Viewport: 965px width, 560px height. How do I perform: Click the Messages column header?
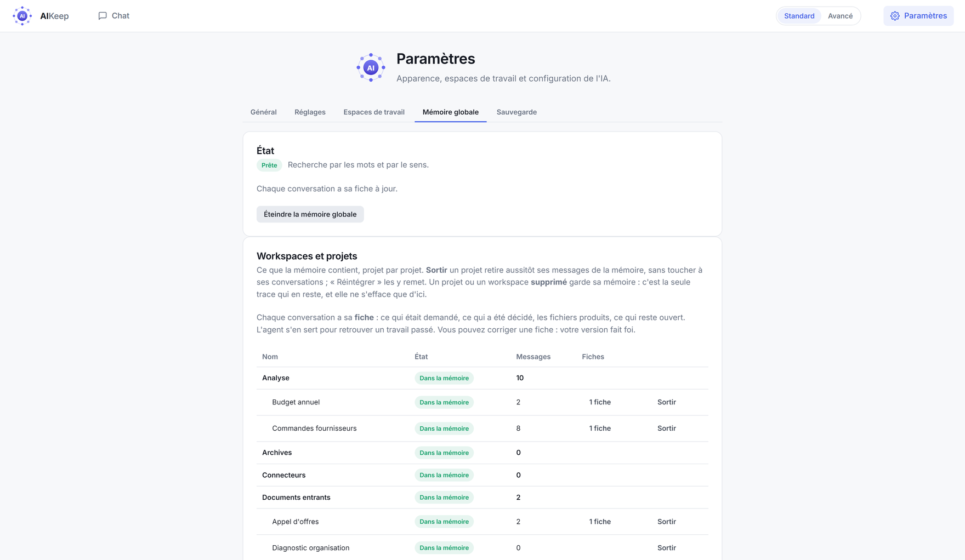point(533,357)
